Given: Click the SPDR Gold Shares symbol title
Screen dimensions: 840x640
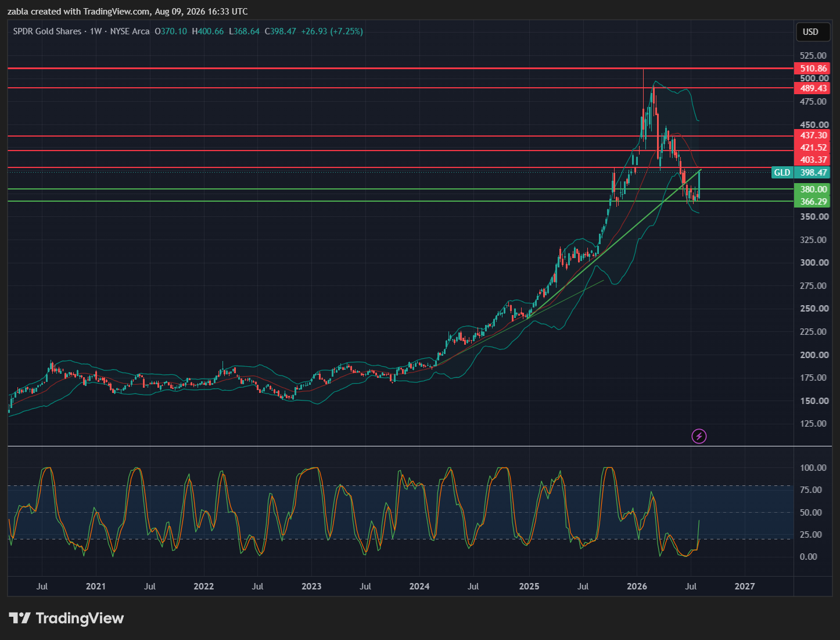Looking at the screenshot, I should coord(47,31).
